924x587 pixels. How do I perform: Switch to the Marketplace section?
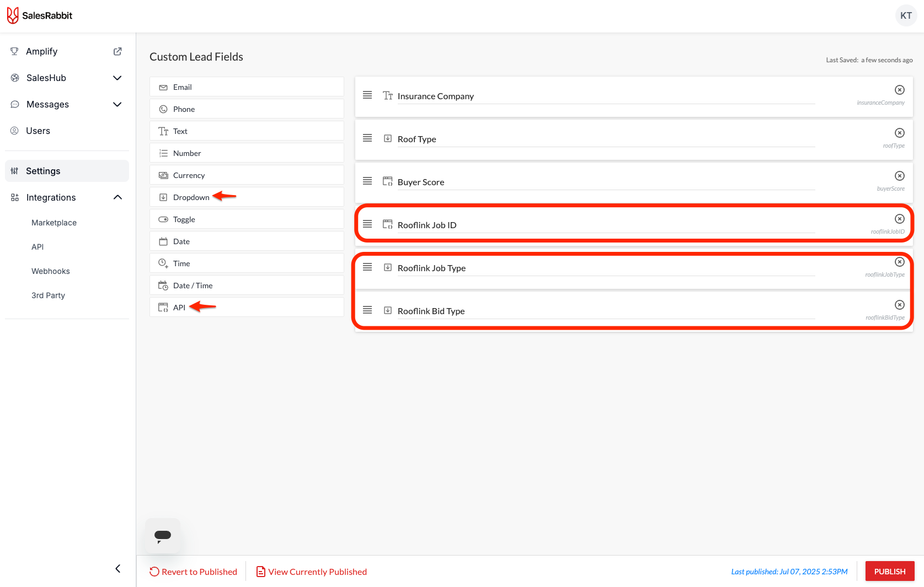pyautogui.click(x=54, y=223)
